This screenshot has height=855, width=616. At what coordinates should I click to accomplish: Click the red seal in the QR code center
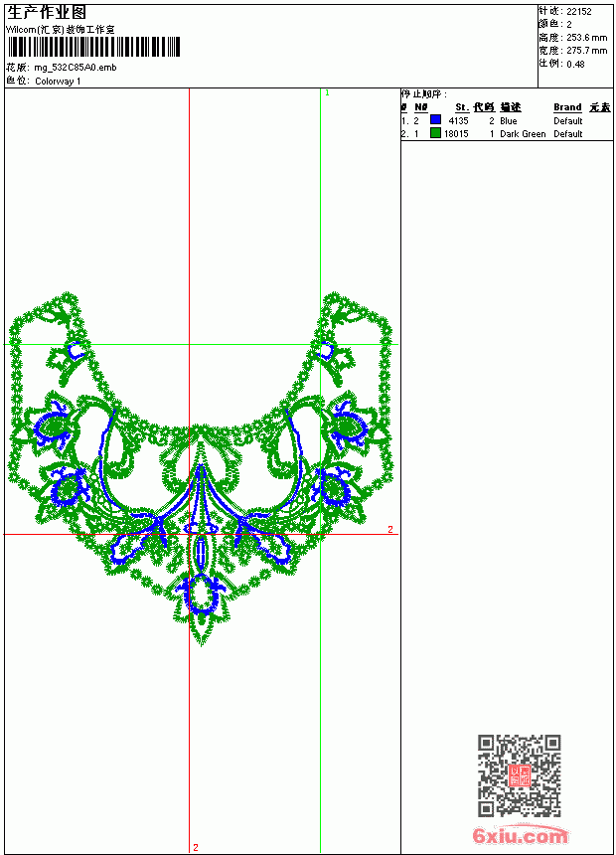click(520, 775)
